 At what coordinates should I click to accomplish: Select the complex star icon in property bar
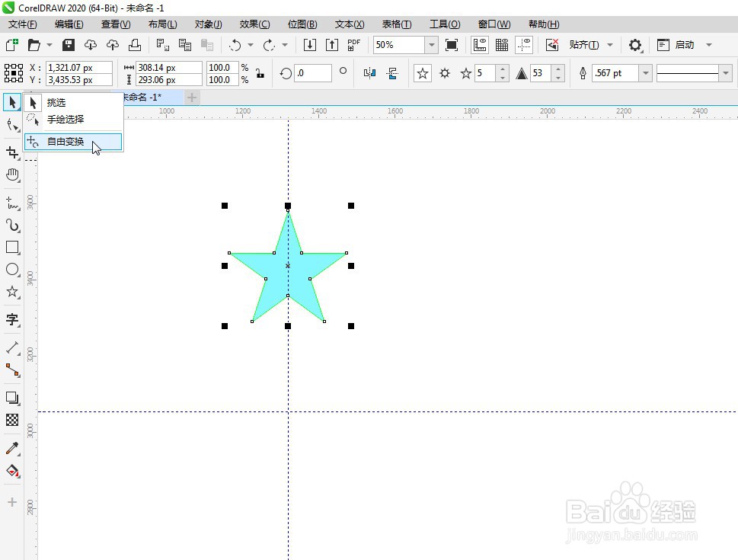[445, 73]
